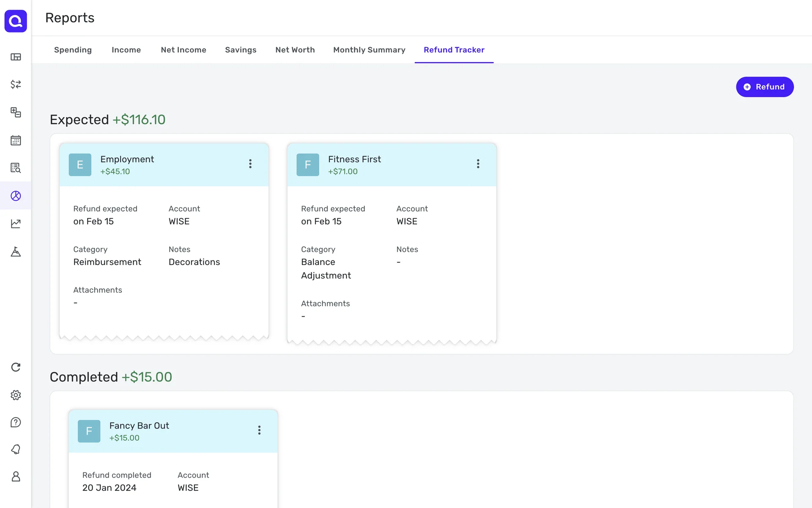The image size is (812, 508).
Task: Open the user profile icon
Action: (16, 477)
